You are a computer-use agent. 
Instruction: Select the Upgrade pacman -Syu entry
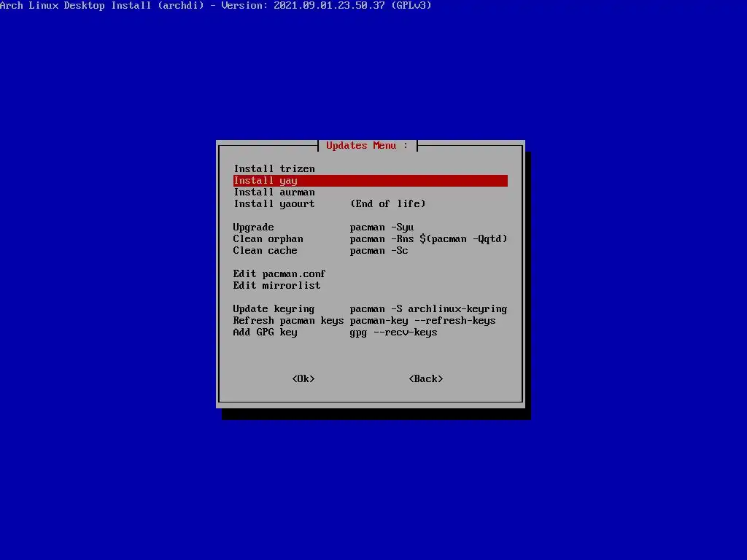coord(370,227)
